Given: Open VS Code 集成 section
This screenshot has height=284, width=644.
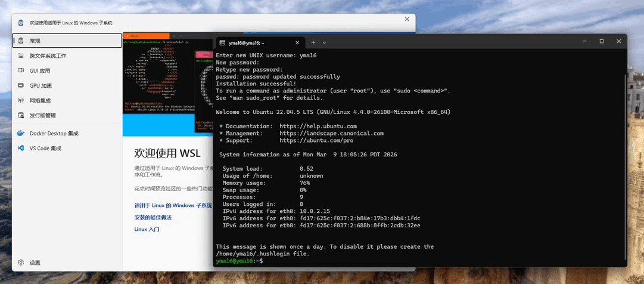Looking at the screenshot, I should pos(67,148).
